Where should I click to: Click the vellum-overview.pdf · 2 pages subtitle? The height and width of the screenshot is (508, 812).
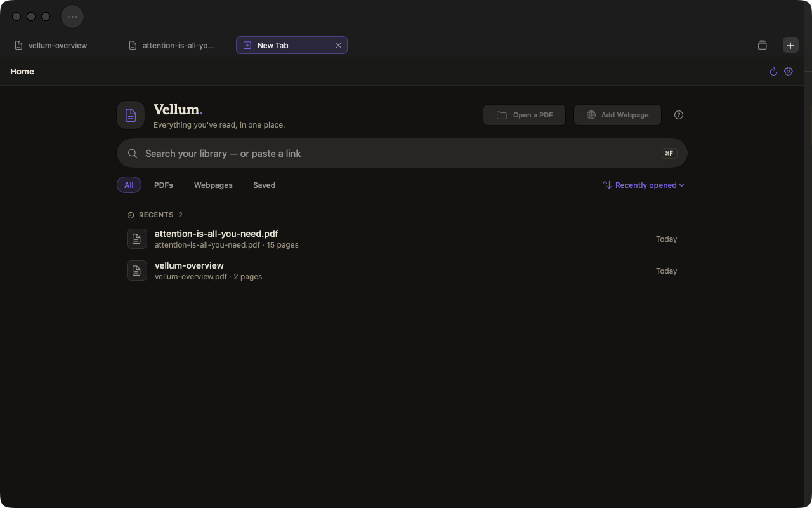click(208, 277)
